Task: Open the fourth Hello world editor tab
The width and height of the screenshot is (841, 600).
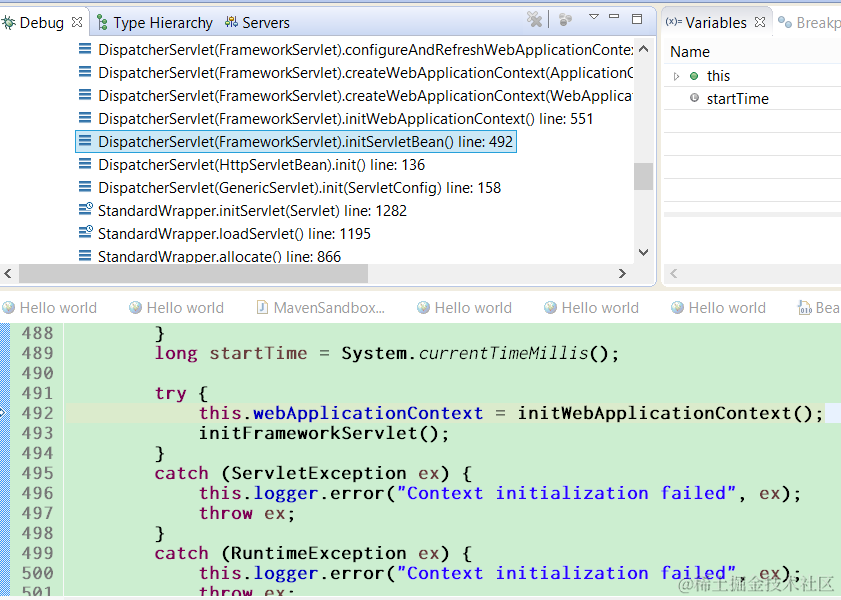Action: [x=592, y=308]
